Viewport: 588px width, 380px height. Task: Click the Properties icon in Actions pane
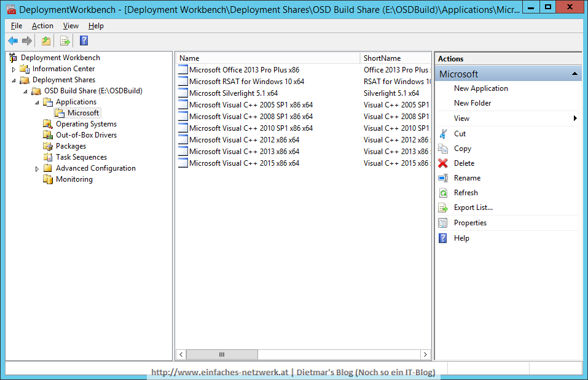pyautogui.click(x=443, y=223)
